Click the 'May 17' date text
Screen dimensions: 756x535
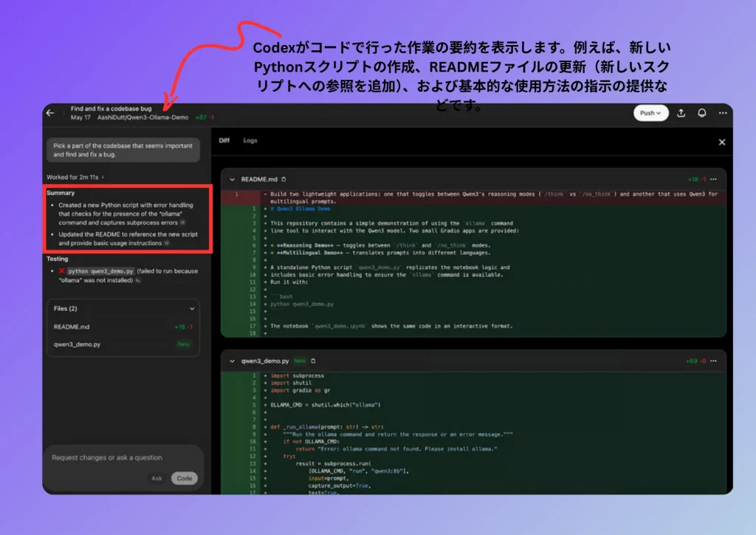click(80, 117)
